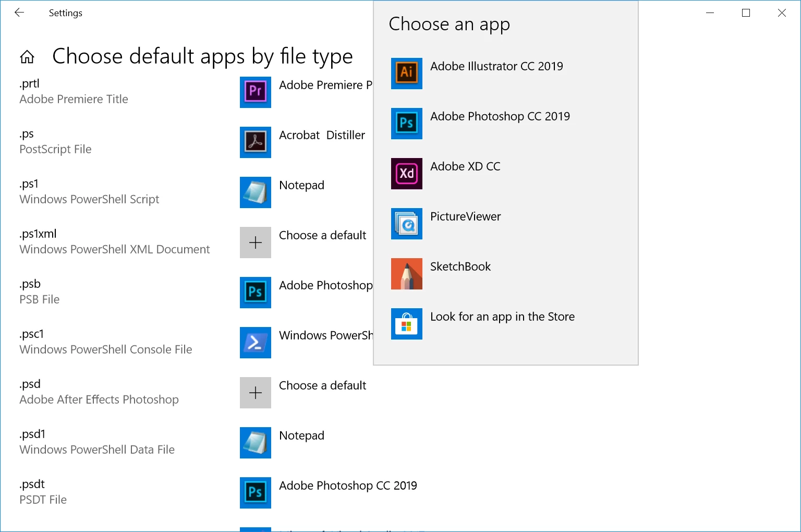Click the Photoshop icon for .psdt
801x532 pixels.
coord(256,493)
